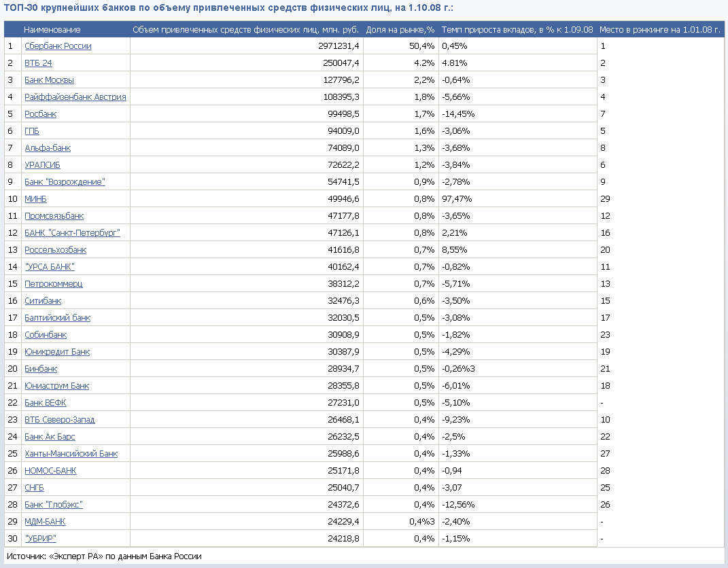Image resolution: width=728 pixels, height=568 pixels.
Task: Select the value 127796,2
Action: 341,79
